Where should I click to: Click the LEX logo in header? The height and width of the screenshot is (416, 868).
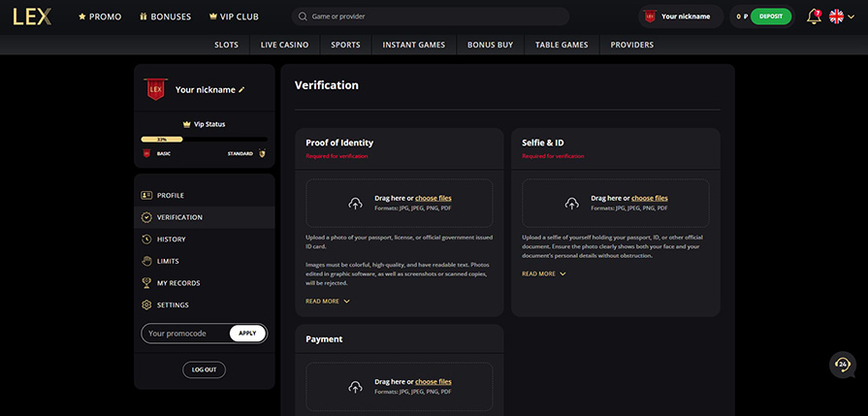(x=32, y=16)
